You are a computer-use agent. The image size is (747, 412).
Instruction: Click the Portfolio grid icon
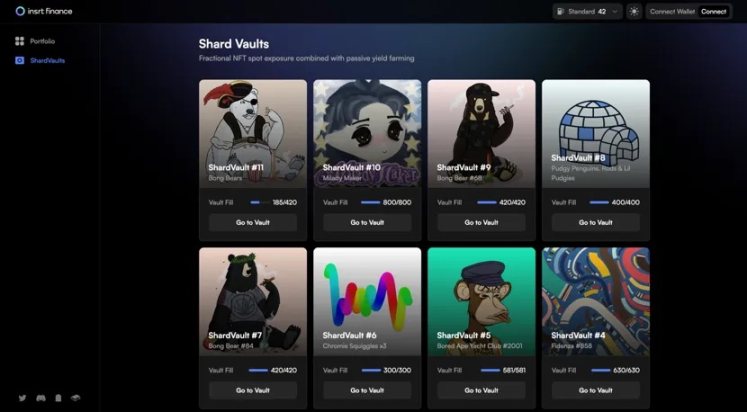[x=20, y=41]
